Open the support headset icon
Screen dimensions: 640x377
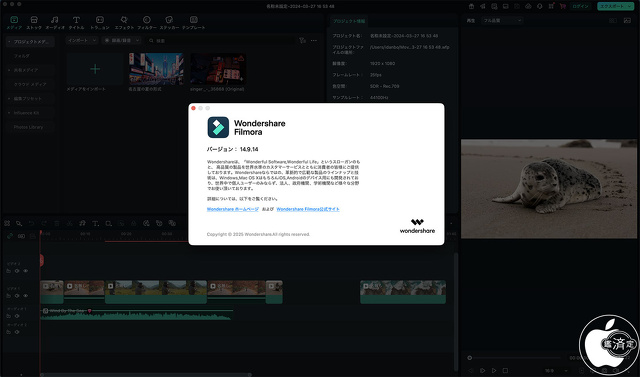click(540, 6)
